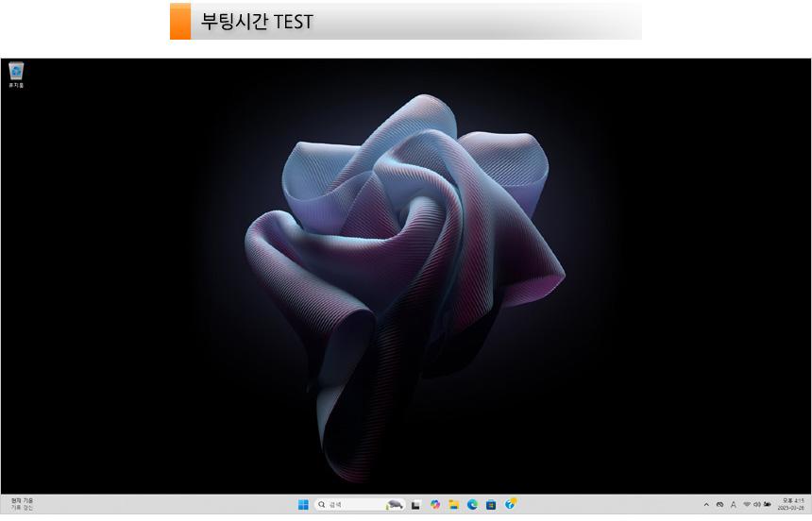The height and width of the screenshot is (521, 812).
Task: Click the '부팅시간 TEST' heading banner
Action: (x=406, y=21)
